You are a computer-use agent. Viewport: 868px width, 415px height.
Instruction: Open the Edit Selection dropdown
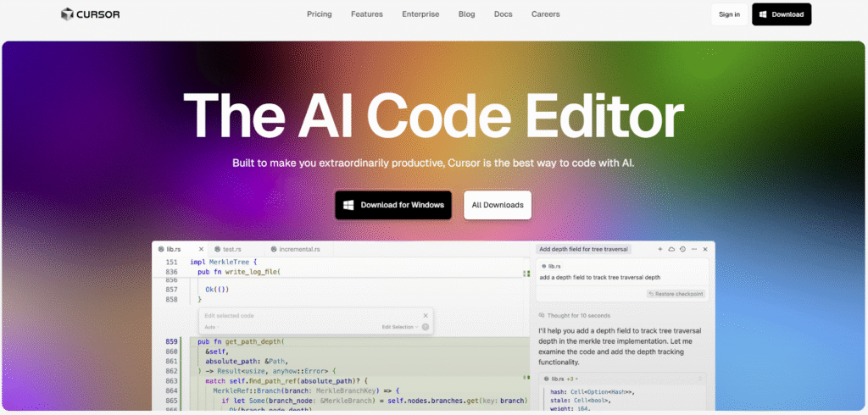[x=399, y=327]
